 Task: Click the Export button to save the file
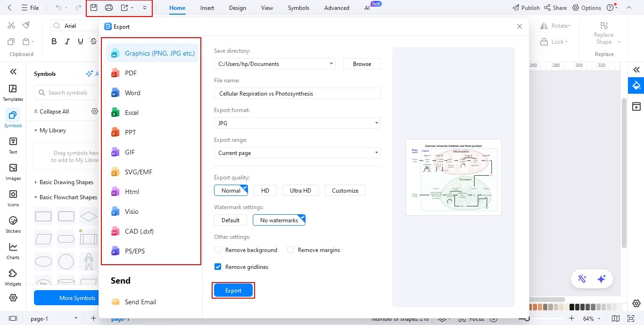point(233,290)
